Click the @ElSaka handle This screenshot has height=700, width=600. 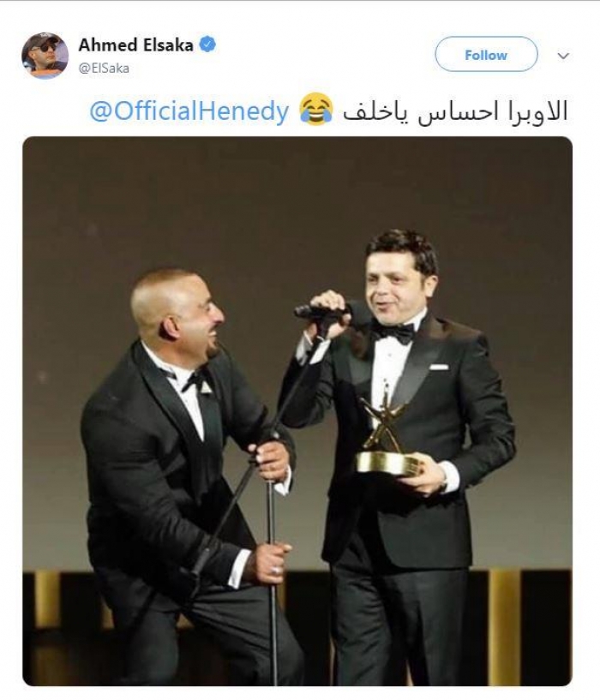click(x=104, y=69)
